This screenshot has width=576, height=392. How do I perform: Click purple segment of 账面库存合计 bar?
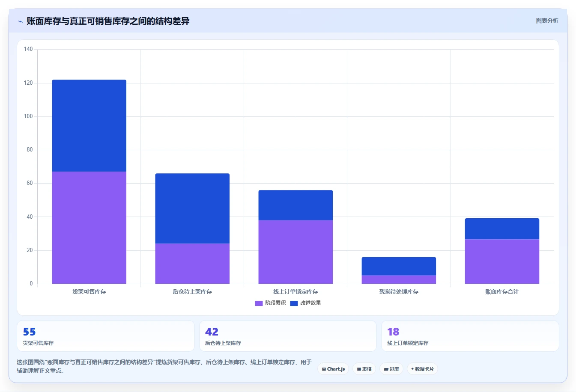(x=502, y=261)
